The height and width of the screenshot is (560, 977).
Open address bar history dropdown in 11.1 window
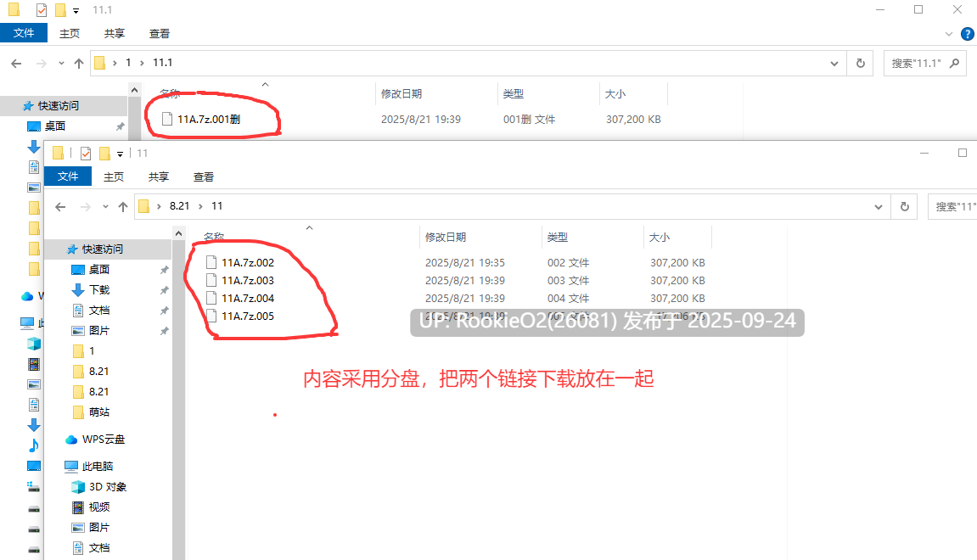tap(834, 64)
